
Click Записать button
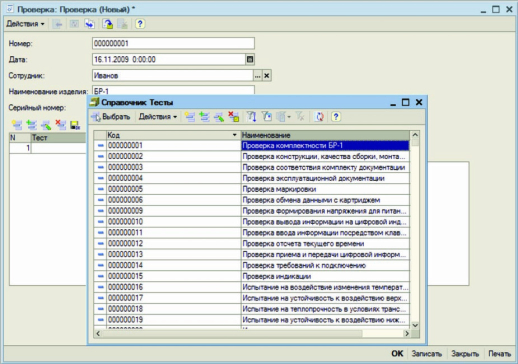coord(426,353)
